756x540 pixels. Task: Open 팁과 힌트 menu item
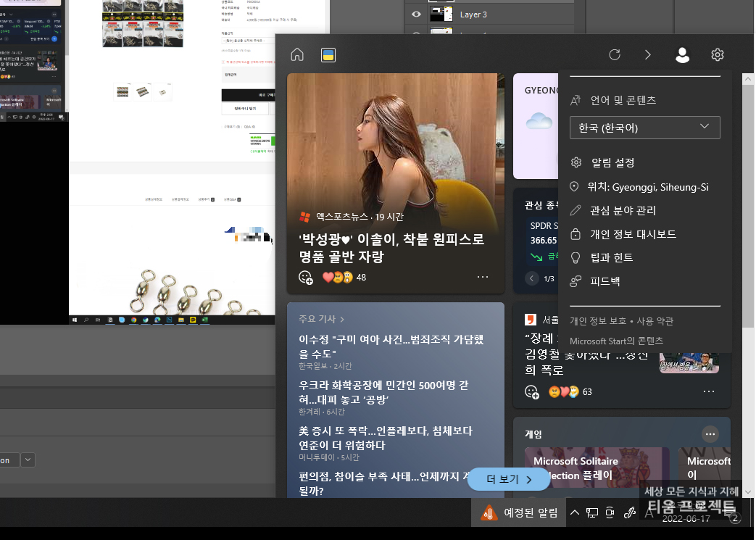(602, 257)
